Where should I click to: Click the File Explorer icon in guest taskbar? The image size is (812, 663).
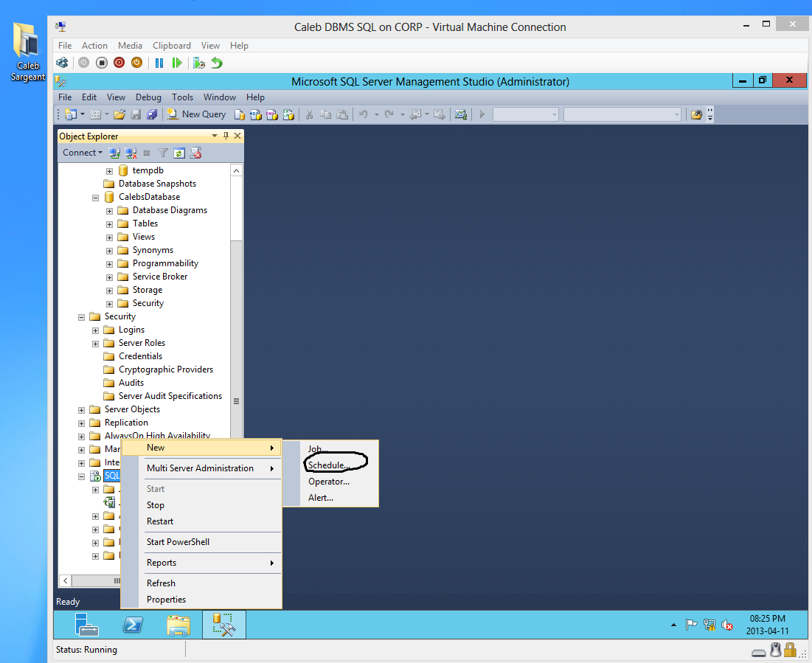(x=178, y=625)
